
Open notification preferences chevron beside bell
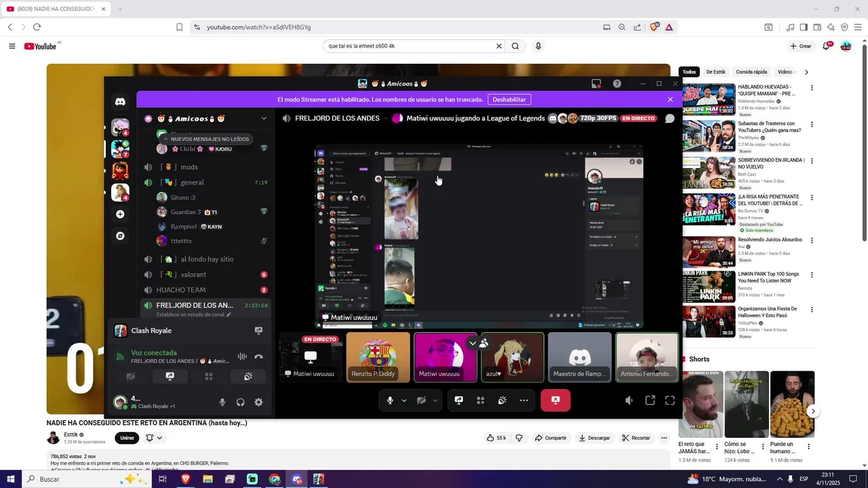[159, 438]
